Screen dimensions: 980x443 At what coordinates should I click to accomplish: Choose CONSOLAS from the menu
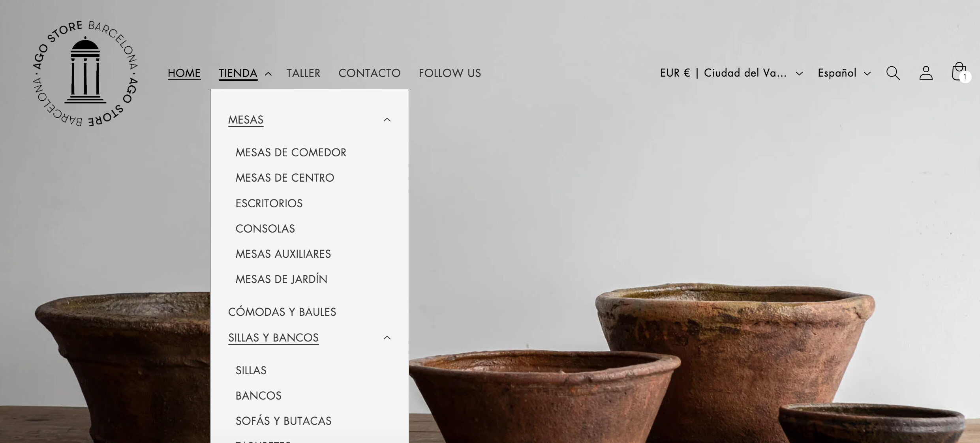[265, 229]
